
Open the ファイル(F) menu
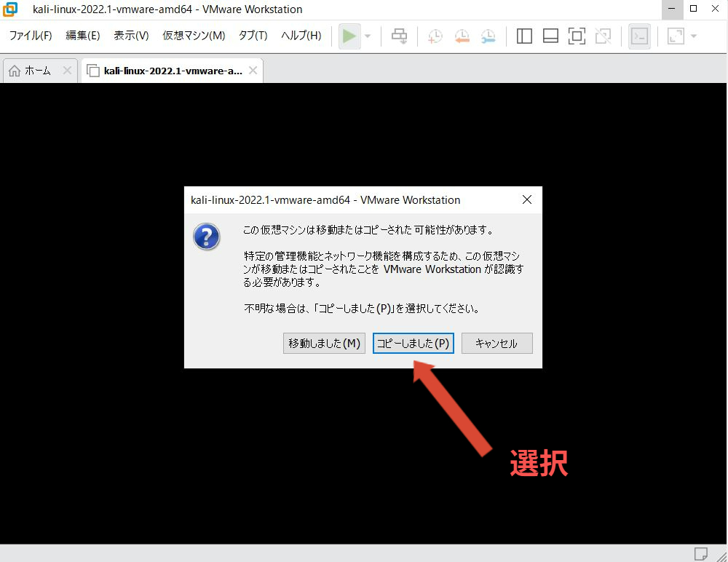[x=31, y=35]
